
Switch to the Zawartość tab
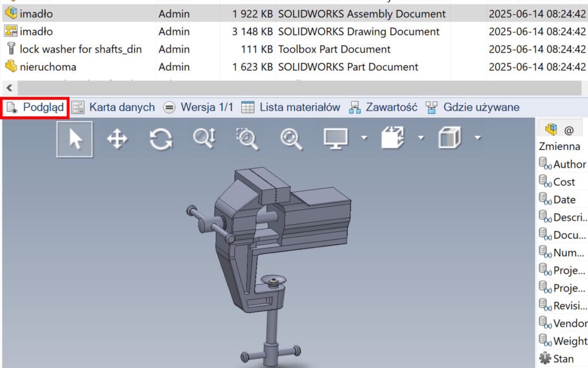[x=383, y=107]
